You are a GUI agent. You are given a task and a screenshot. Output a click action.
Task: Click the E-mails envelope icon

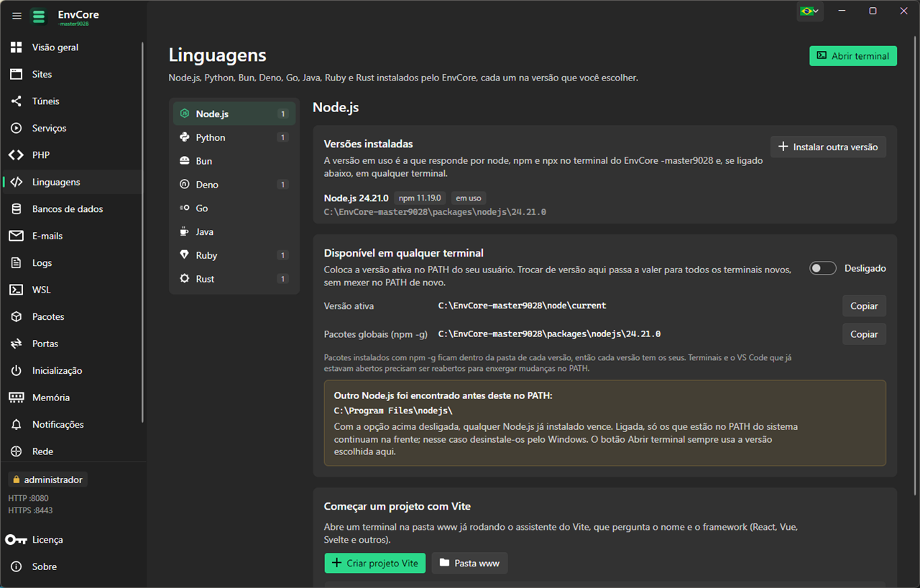(x=16, y=236)
